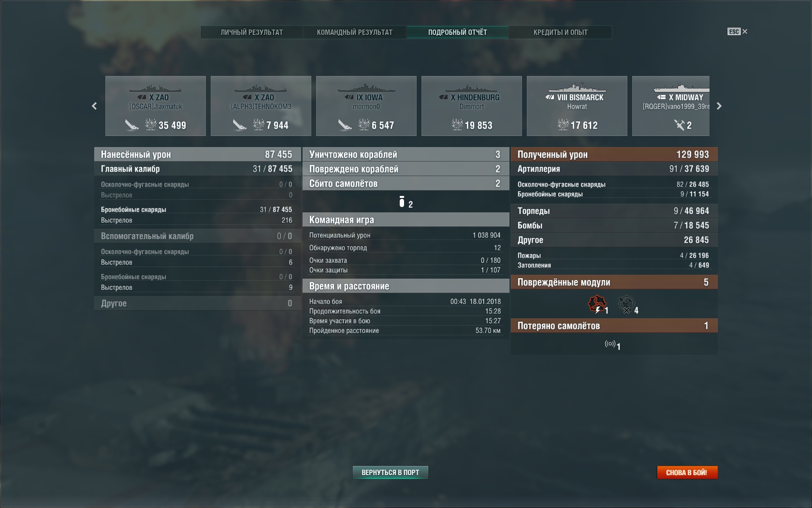Close report with ESC button
812x508 pixels.
[x=738, y=31]
